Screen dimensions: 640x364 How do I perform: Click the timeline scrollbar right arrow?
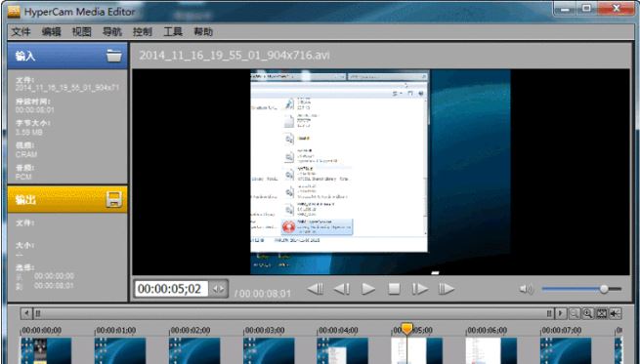[561, 313]
